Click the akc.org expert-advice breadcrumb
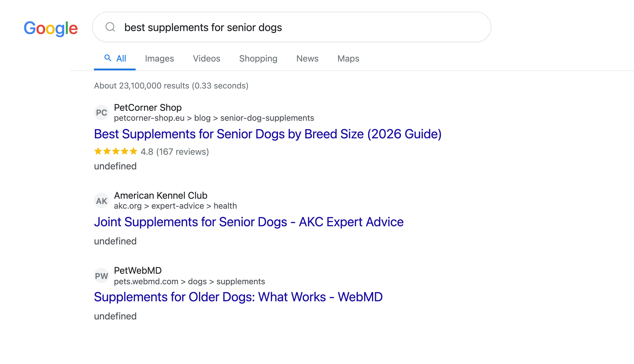The height and width of the screenshot is (364, 634). (175, 206)
